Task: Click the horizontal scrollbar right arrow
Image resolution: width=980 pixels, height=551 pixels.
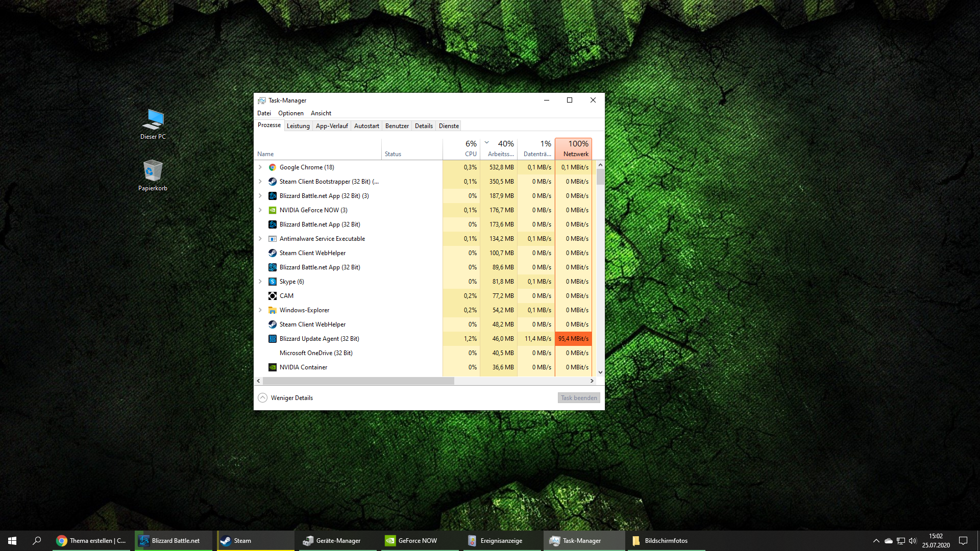Action: coord(592,381)
